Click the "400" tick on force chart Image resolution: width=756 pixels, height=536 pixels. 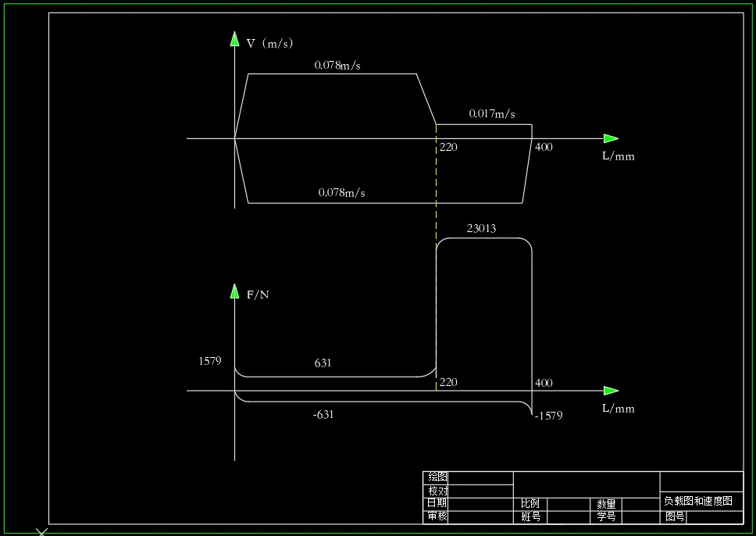click(544, 383)
